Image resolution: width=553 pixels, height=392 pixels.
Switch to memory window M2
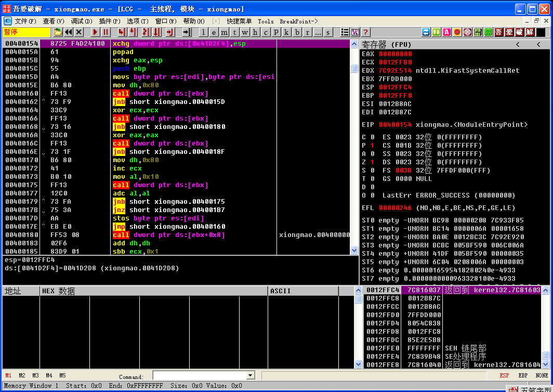[22, 375]
